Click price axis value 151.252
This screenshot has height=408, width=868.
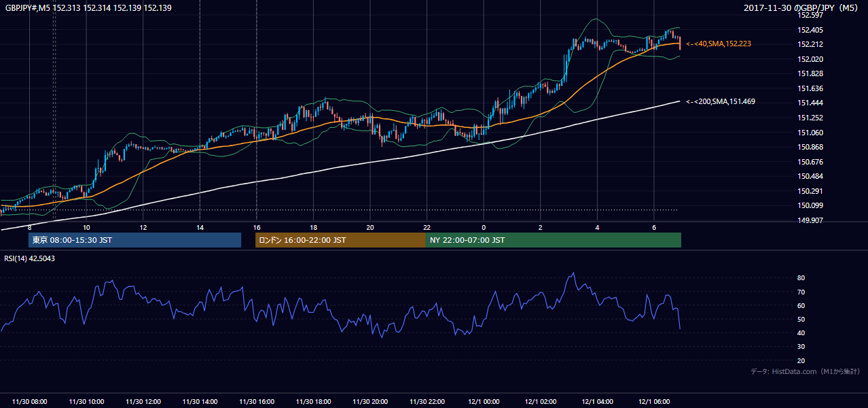(x=810, y=118)
